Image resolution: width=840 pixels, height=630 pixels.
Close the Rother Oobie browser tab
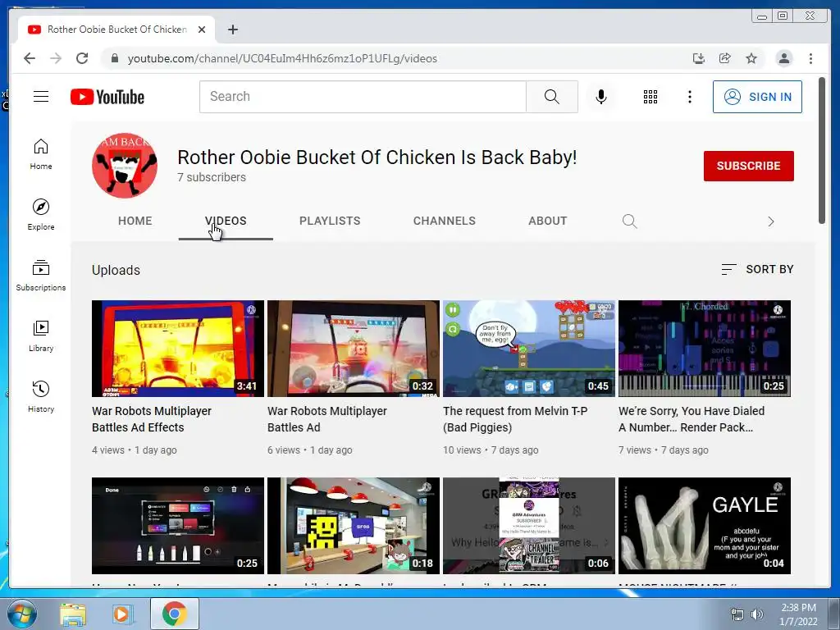pyautogui.click(x=202, y=30)
